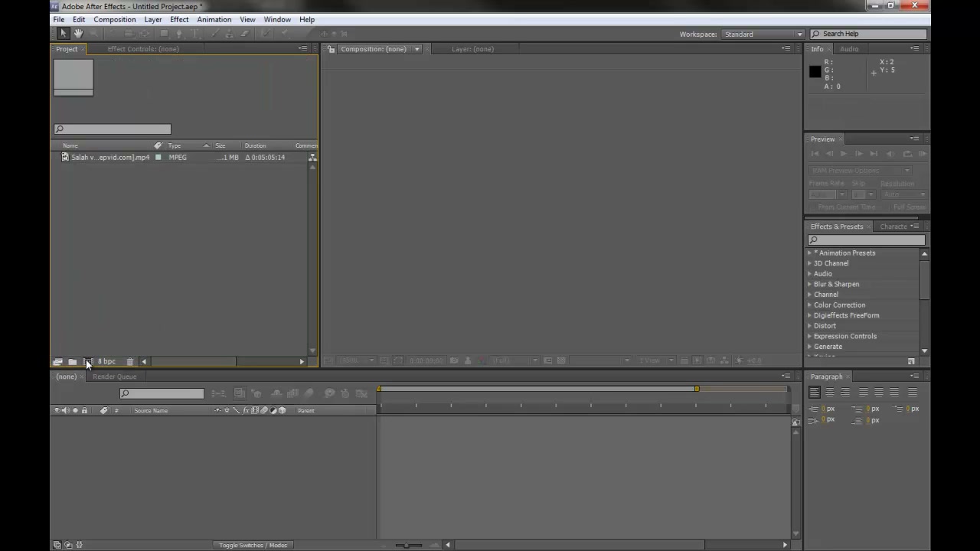Open project flowchart view icon
Image resolution: width=980 pixels, height=551 pixels.
click(312, 157)
